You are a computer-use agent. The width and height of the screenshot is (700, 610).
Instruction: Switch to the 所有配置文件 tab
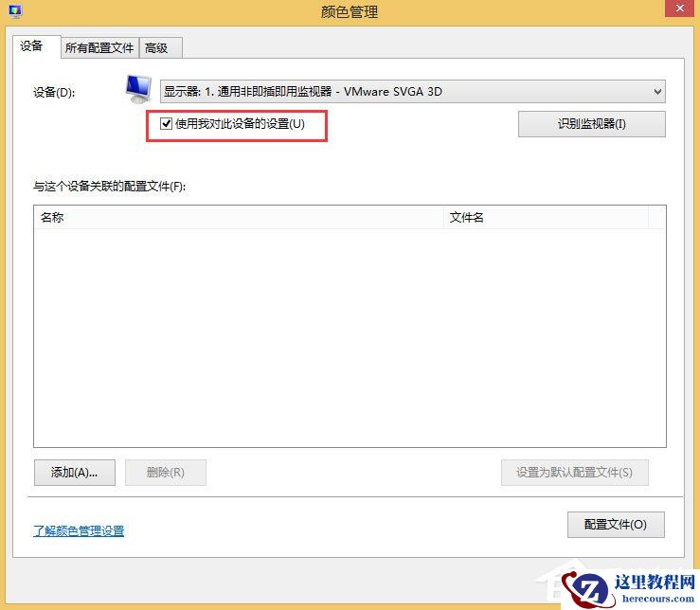click(x=99, y=47)
